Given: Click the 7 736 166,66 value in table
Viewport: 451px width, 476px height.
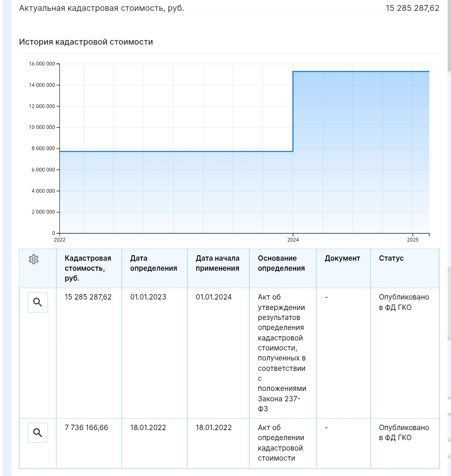Looking at the screenshot, I should click(86, 428).
